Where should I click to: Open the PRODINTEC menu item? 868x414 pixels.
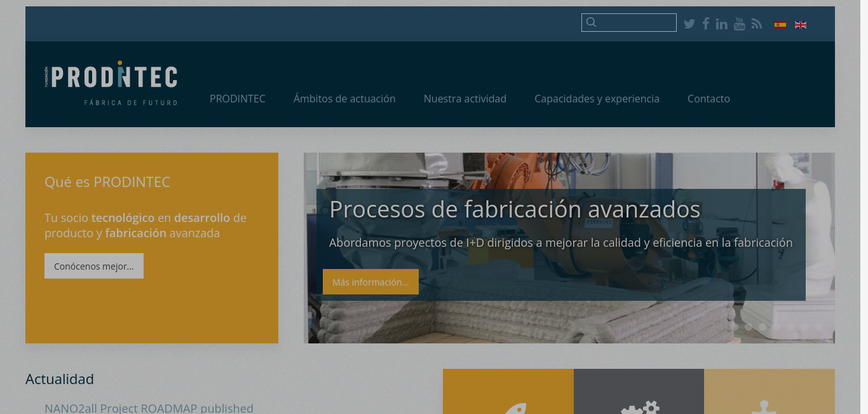pyautogui.click(x=238, y=99)
